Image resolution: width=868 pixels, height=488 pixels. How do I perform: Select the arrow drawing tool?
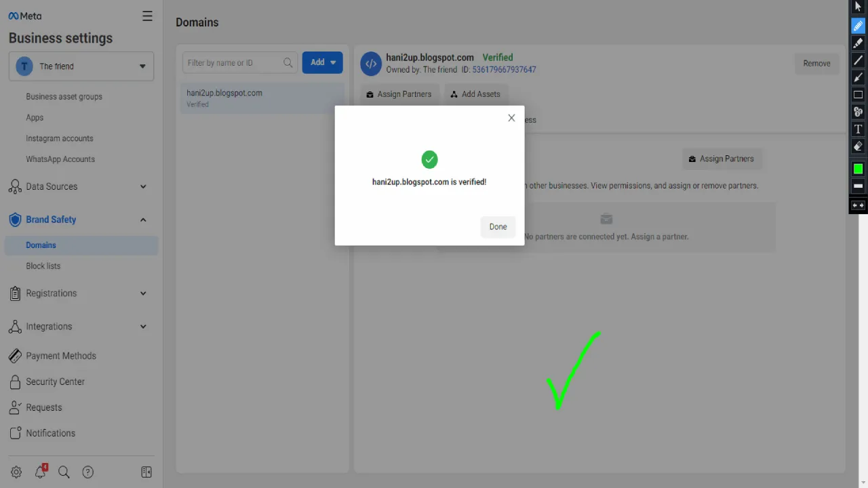tap(858, 77)
